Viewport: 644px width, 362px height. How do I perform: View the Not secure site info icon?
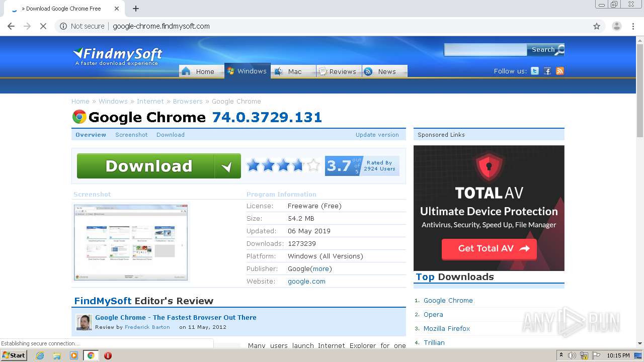coord(63,26)
